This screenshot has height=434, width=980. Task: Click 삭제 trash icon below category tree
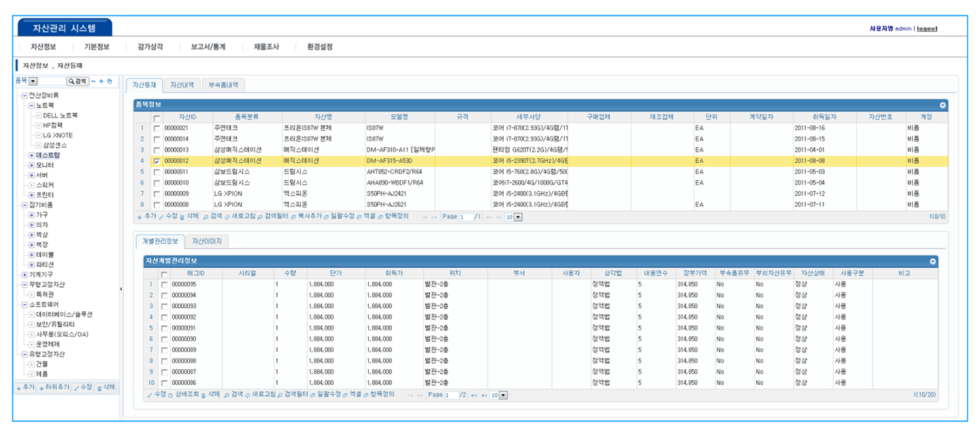99,387
